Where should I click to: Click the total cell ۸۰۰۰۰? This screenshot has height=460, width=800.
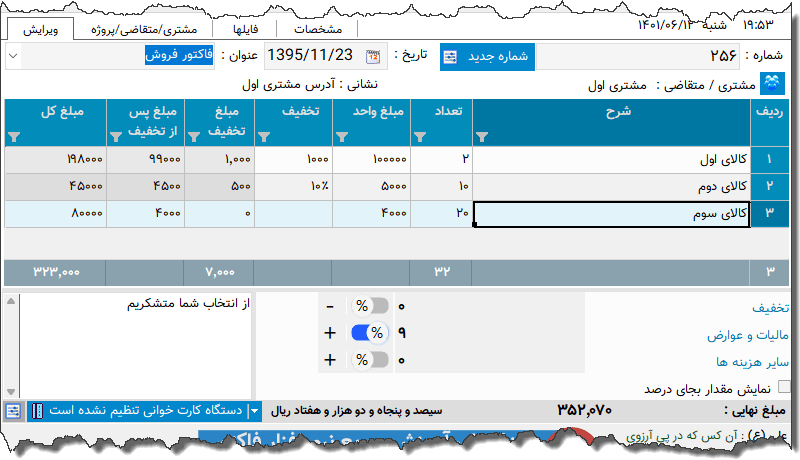(56, 213)
